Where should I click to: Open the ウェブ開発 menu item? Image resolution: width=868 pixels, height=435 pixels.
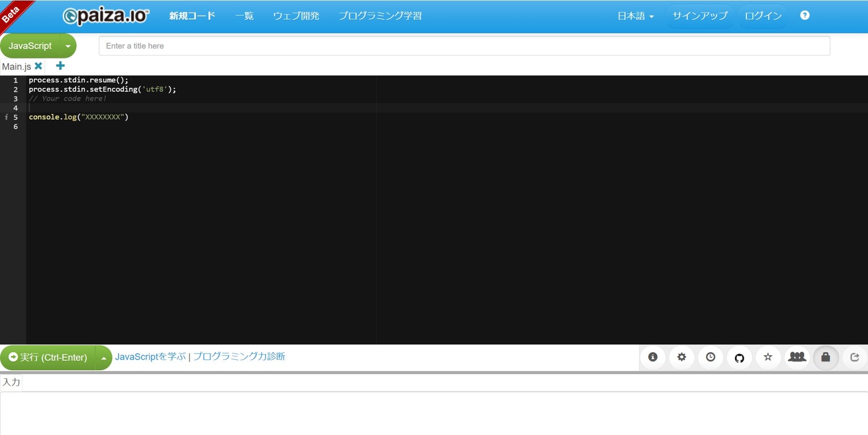pos(296,16)
